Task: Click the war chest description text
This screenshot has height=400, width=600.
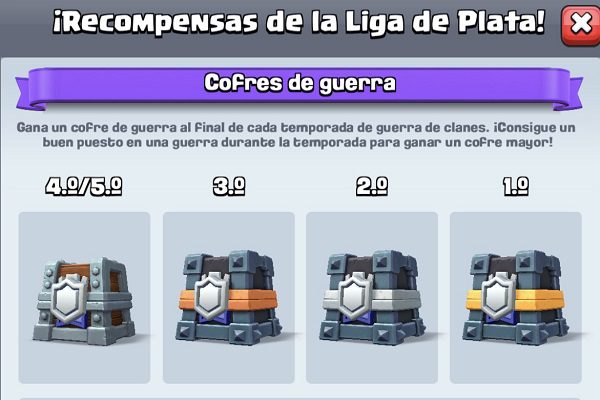Action: (297, 135)
